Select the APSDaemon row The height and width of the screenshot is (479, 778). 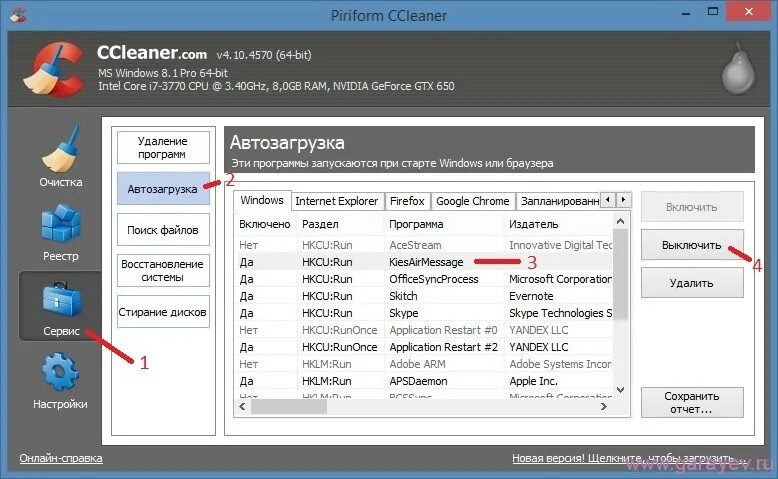(x=423, y=381)
